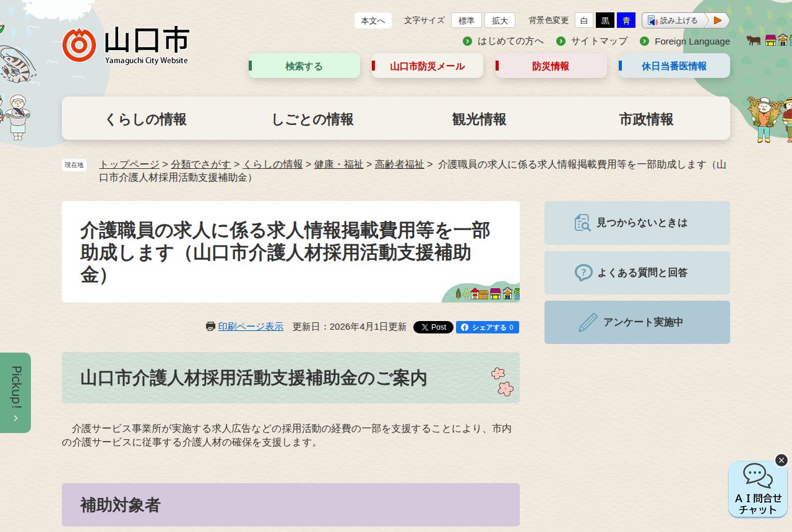Click the pencil icon in アンケート実施中
The height and width of the screenshot is (532, 792).
click(588, 322)
